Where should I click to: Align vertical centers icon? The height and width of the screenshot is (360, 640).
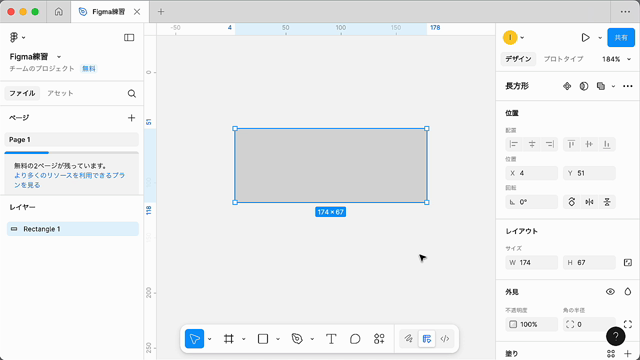click(589, 144)
